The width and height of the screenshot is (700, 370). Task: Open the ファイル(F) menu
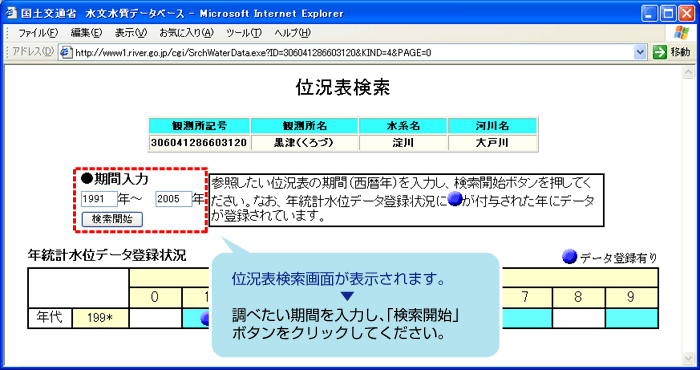tap(38, 33)
